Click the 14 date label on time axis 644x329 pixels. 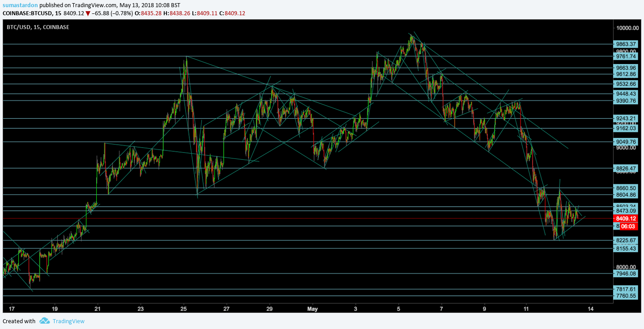591,309
